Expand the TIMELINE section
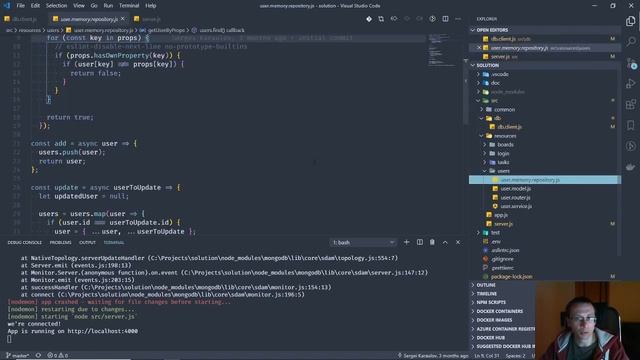 (x=487, y=293)
